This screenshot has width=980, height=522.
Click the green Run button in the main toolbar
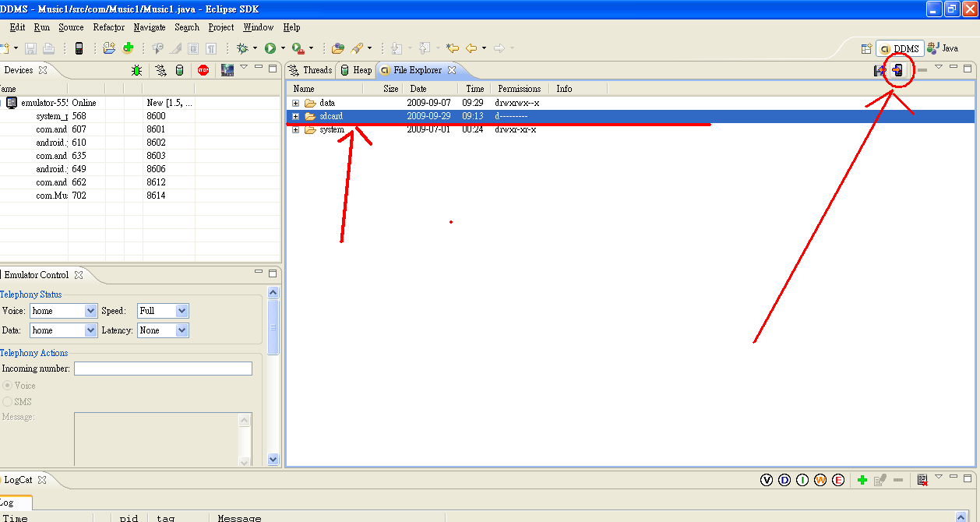tap(270, 48)
